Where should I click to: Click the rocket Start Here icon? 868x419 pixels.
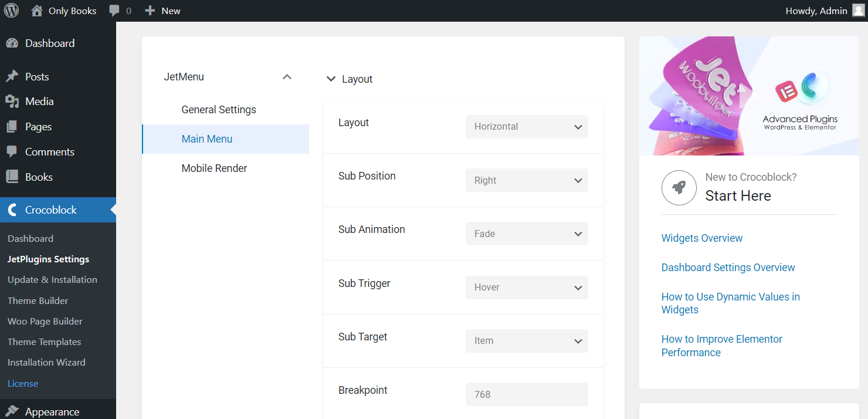(x=679, y=188)
